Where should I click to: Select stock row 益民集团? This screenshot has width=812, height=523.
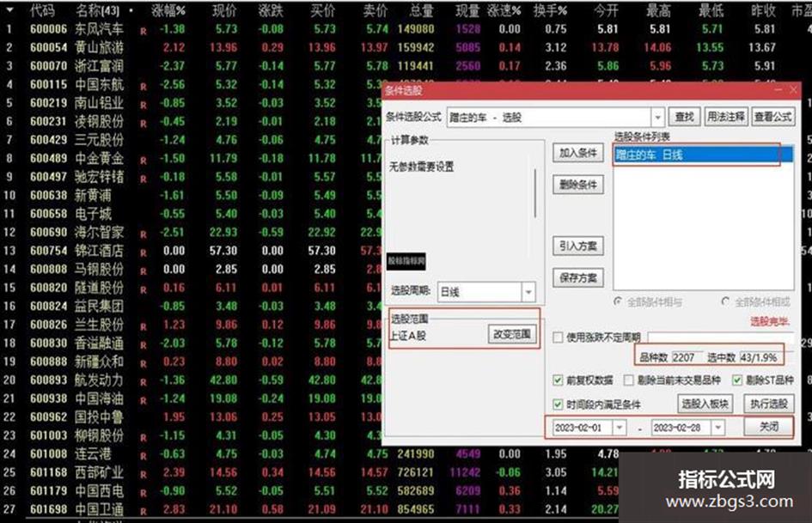[x=100, y=306]
